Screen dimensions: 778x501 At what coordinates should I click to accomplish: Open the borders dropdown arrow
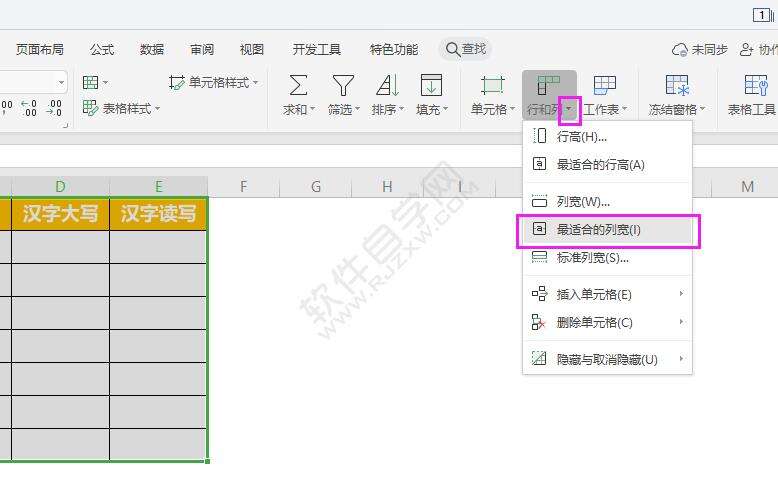[x=105, y=82]
